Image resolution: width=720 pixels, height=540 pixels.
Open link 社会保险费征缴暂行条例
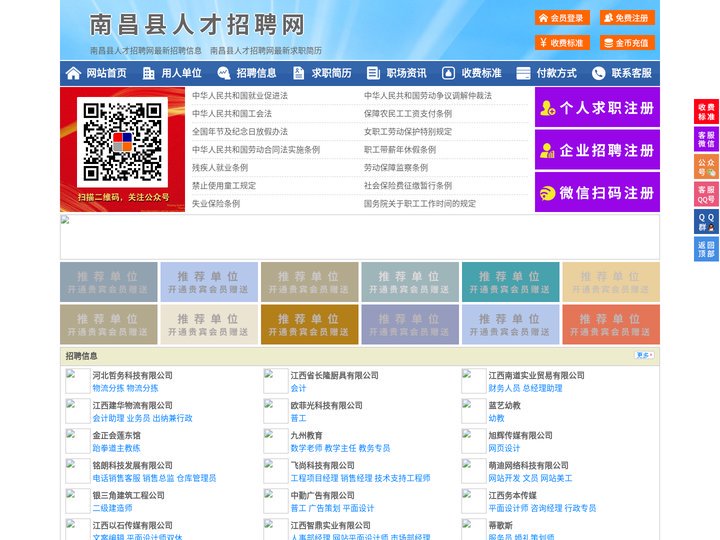coord(408,186)
